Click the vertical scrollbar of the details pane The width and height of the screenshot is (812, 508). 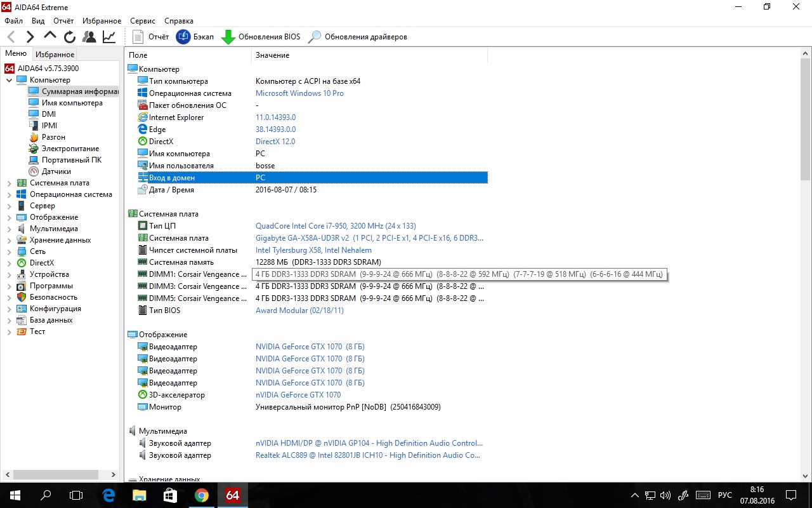click(x=805, y=118)
